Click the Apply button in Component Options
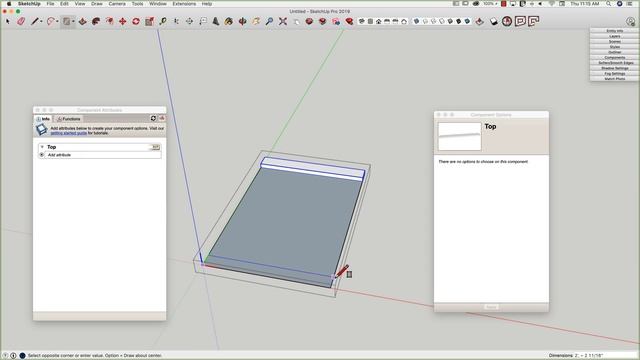 pyautogui.click(x=491, y=307)
